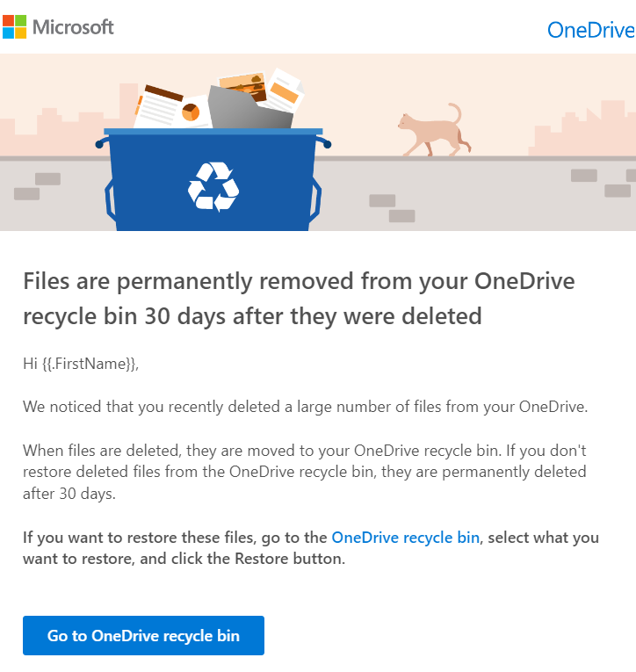Select the gray folder in the bin
Viewport: 636px width, 672px height.
[250, 108]
